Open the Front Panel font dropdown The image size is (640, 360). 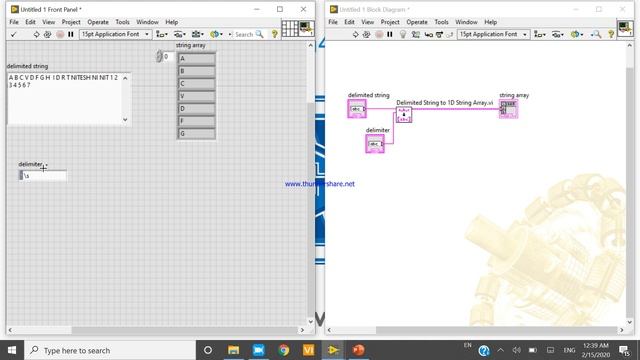point(115,34)
